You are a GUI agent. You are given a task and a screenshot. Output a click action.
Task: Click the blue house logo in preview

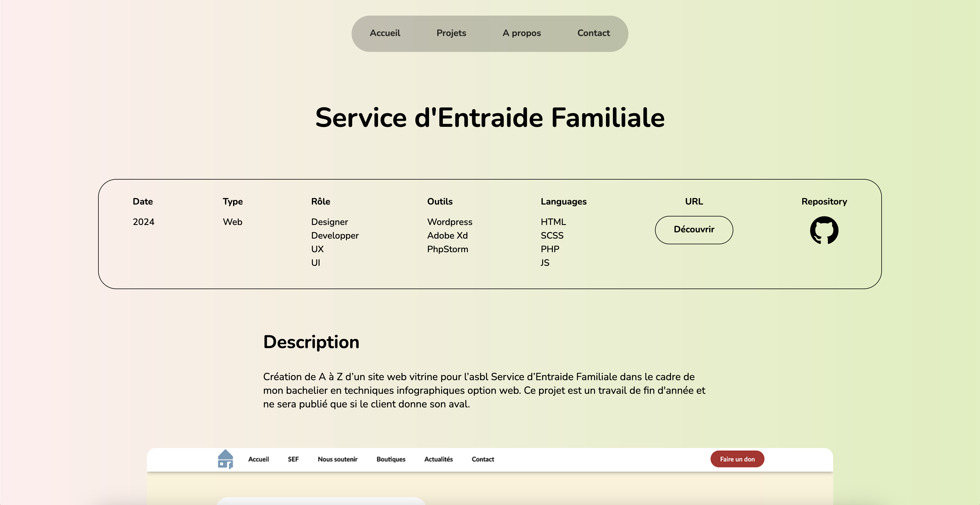(x=225, y=459)
